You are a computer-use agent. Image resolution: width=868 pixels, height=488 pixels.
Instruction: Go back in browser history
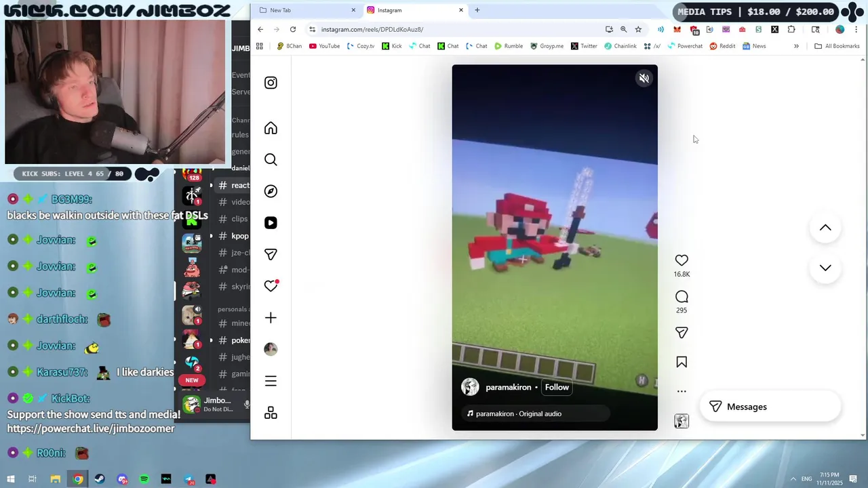coord(260,29)
